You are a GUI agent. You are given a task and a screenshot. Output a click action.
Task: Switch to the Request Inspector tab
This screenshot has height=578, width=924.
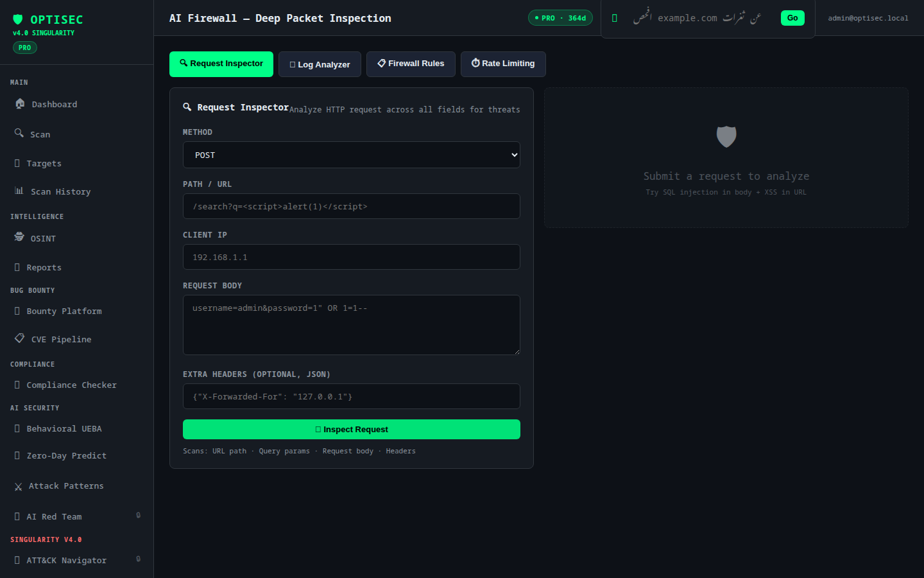coord(221,64)
